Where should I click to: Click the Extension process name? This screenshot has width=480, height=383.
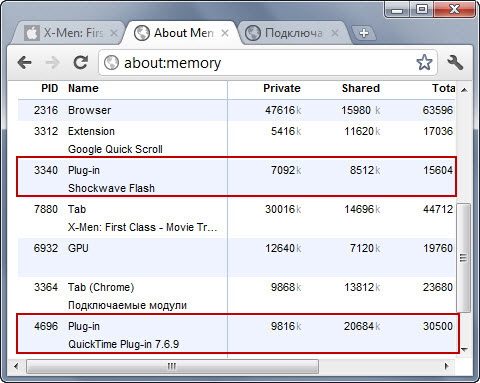[91, 131]
